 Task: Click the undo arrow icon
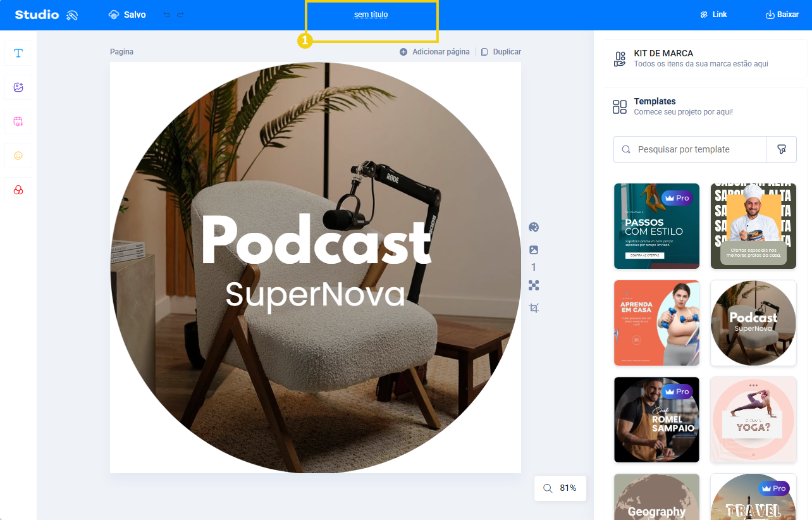pyautogui.click(x=167, y=15)
